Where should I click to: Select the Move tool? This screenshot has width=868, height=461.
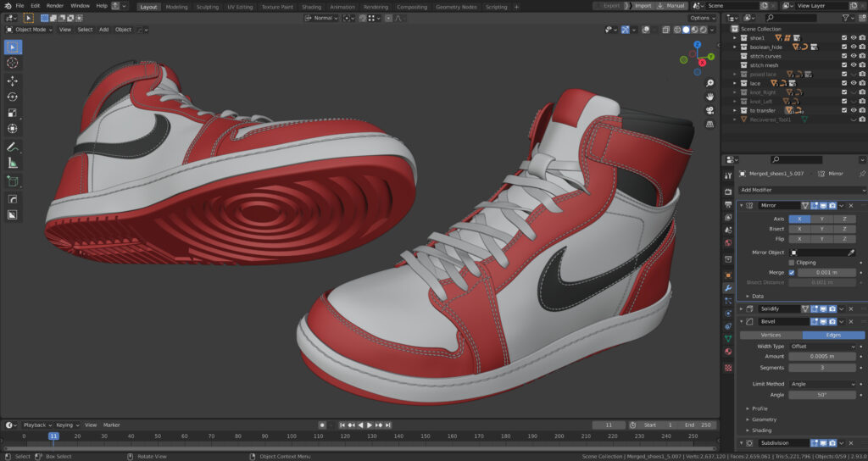[12, 81]
